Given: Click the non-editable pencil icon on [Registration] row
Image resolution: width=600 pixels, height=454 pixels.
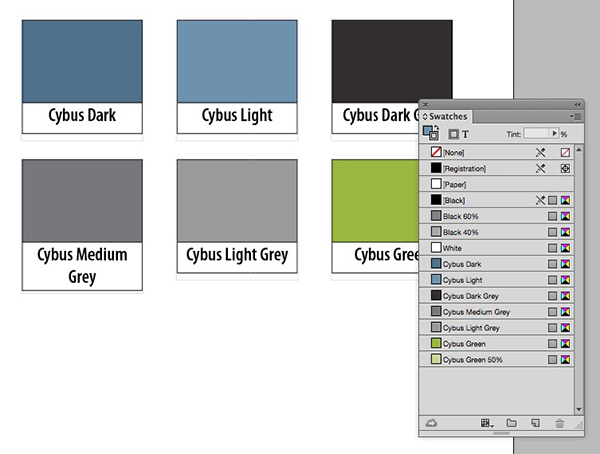Looking at the screenshot, I should (540, 168).
